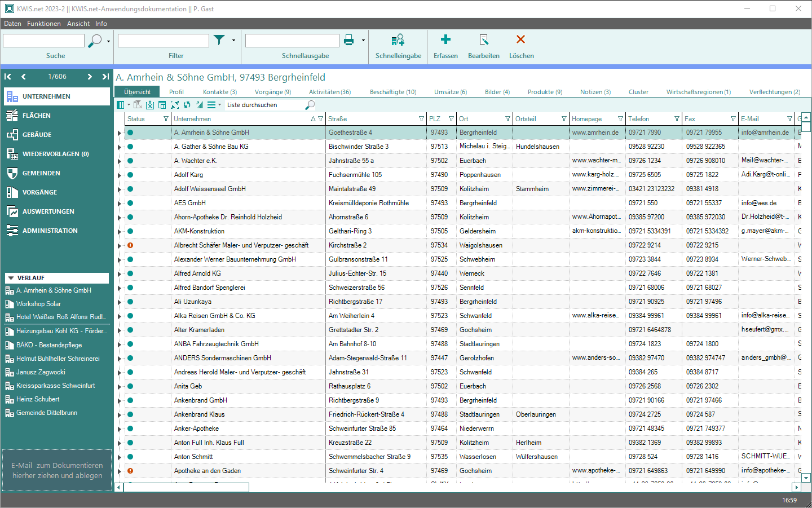Click the horizontal scrollbar thumb
Viewport: 812px width, 508px height.
(x=186, y=487)
